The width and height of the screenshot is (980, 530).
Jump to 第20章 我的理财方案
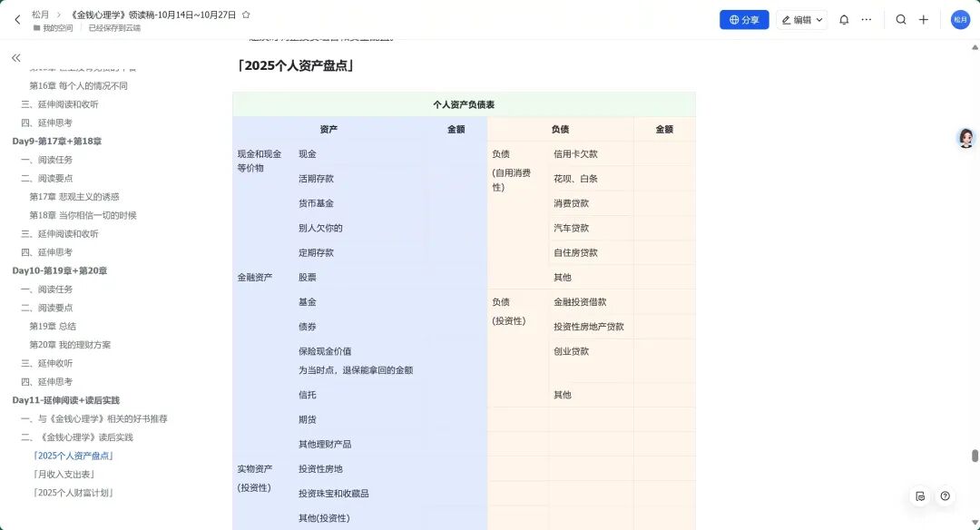coord(70,344)
